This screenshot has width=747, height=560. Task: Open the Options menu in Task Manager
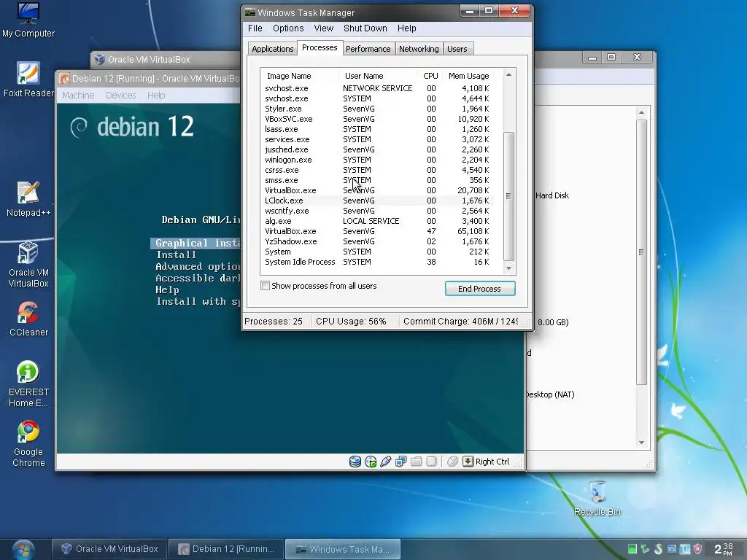click(288, 28)
